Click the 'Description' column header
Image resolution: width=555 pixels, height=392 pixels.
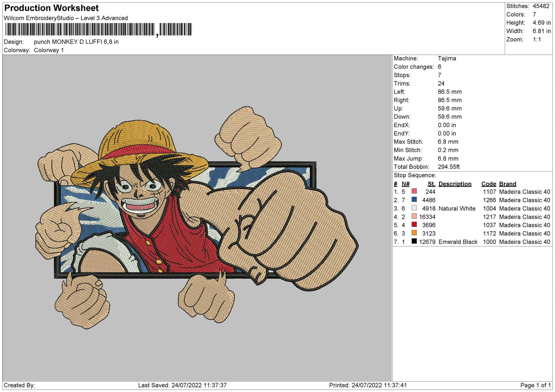455,184
